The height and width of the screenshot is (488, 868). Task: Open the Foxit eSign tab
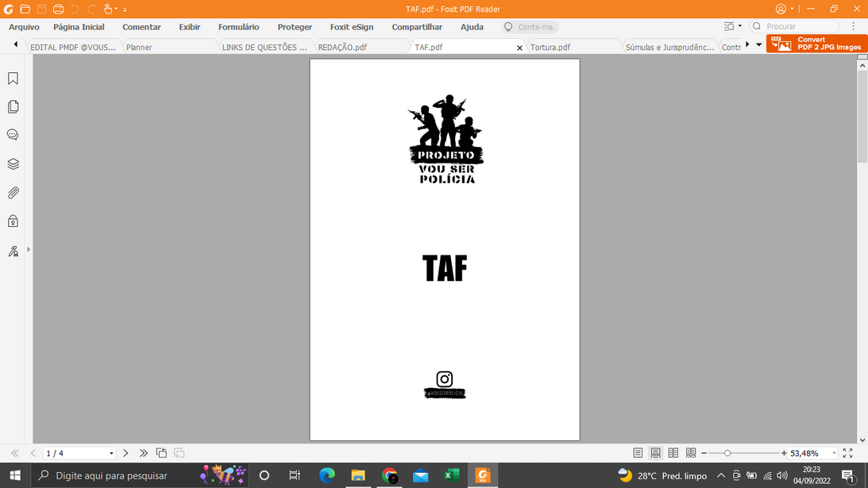[x=352, y=26]
